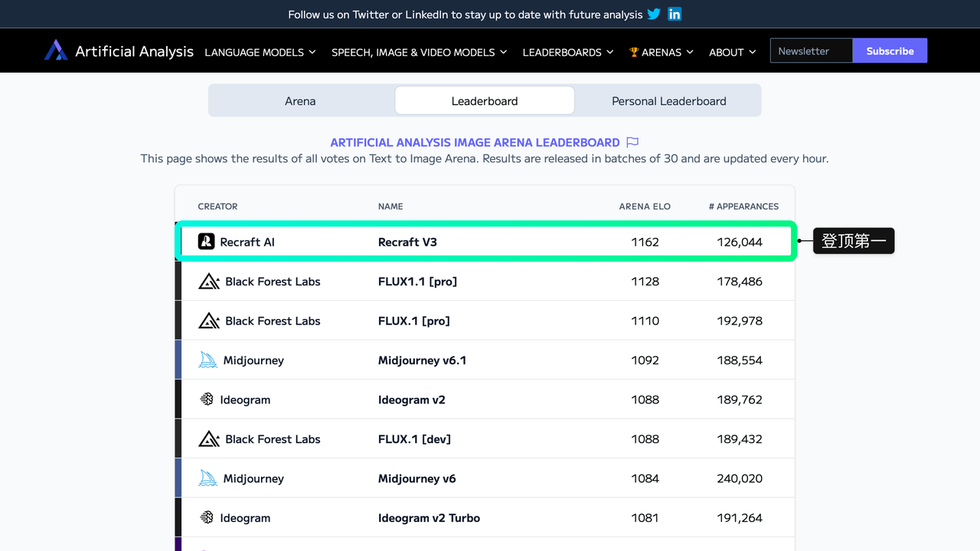Click the trophy icon next to Arenas
The height and width of the screenshot is (551, 980).
tap(634, 52)
